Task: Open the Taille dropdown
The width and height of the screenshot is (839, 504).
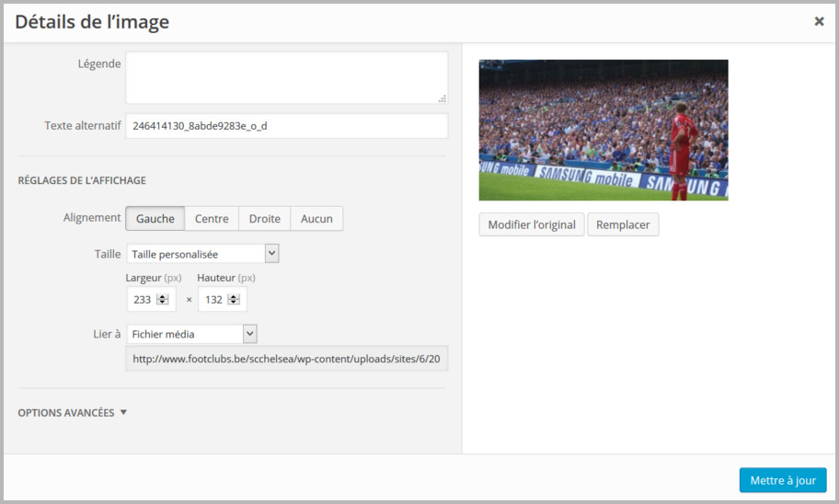Action: (202, 254)
